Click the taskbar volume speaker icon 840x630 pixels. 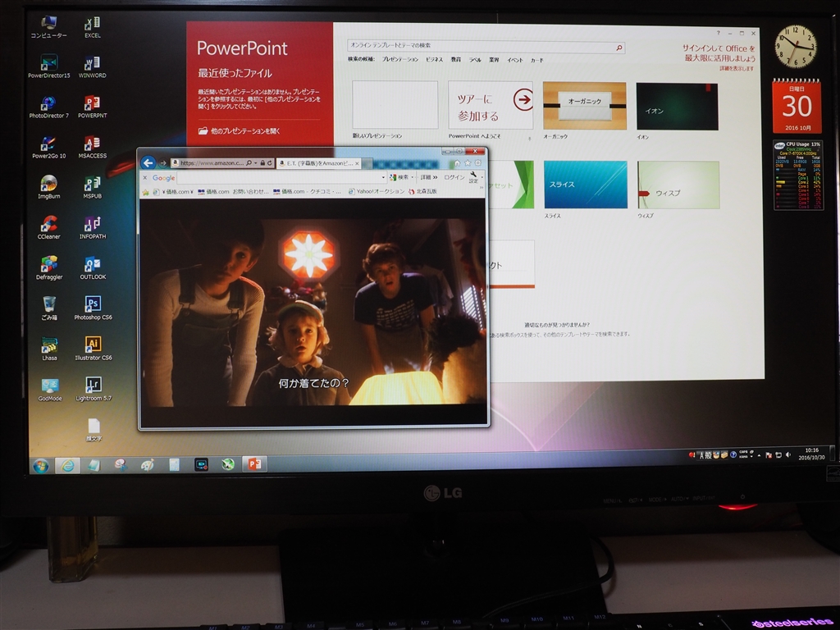coord(788,454)
